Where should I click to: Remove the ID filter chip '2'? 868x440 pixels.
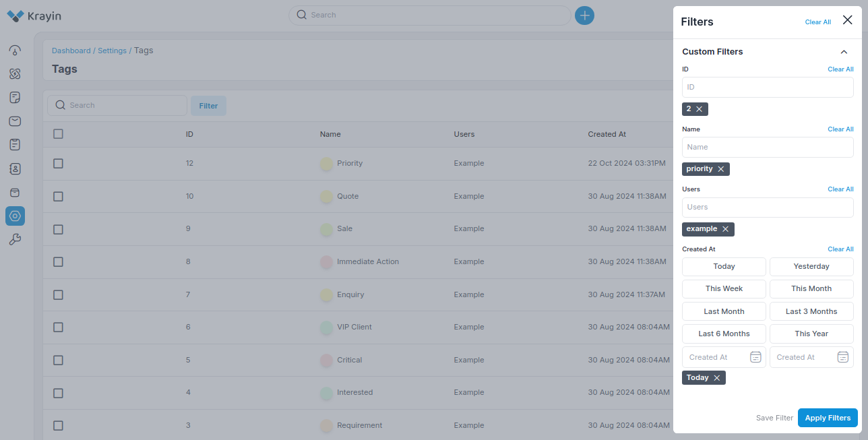700,109
